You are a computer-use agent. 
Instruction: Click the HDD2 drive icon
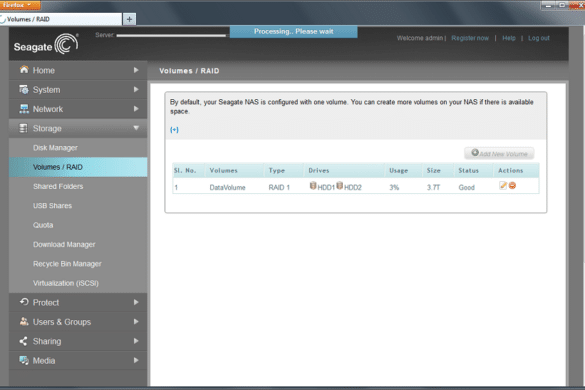(x=340, y=185)
